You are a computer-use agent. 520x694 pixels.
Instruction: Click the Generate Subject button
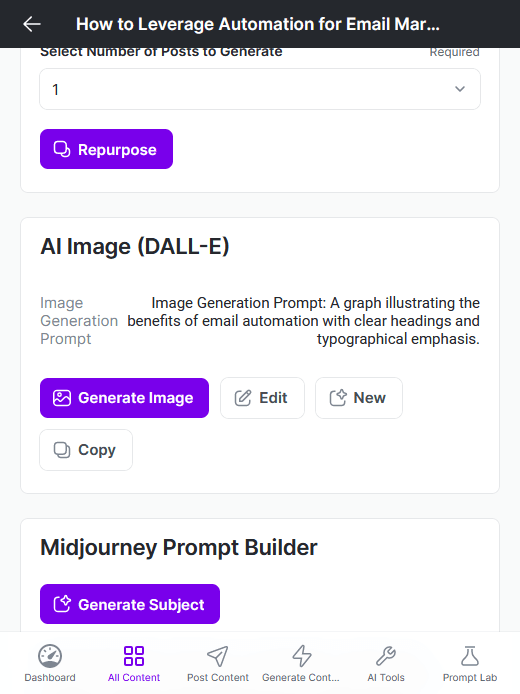[x=130, y=604]
